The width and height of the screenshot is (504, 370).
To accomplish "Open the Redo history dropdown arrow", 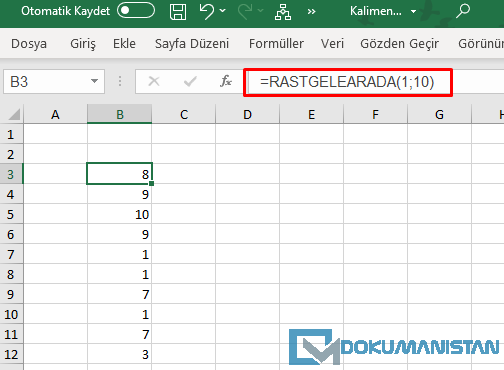I will click(x=261, y=11).
